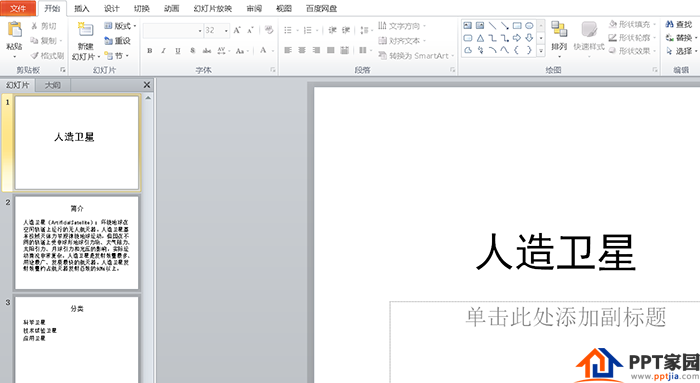This screenshot has height=383, width=700.
Task: Select the text box shape in gallery
Action: pos(467,25)
